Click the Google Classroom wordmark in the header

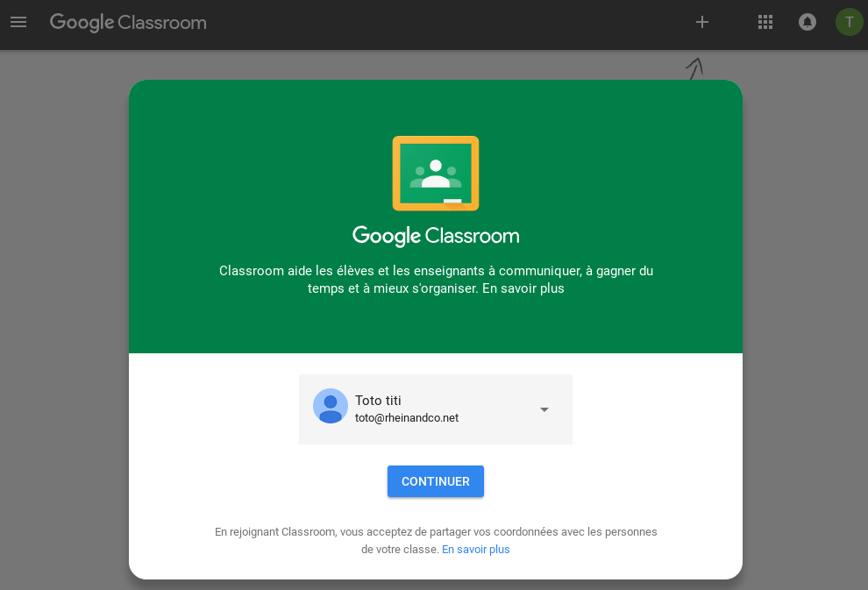pyautogui.click(x=128, y=22)
